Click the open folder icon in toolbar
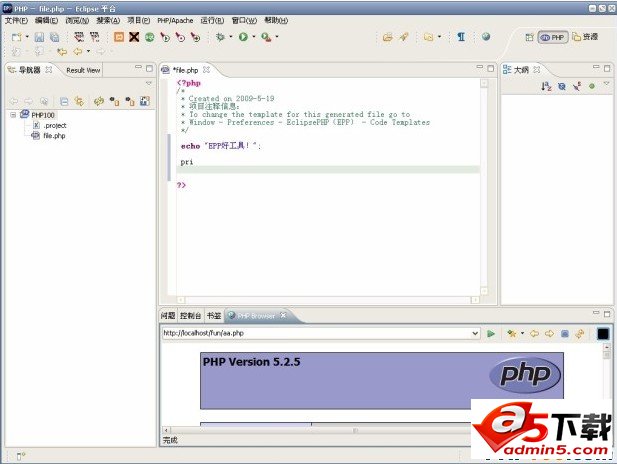Screen dimensions: 617x464 pos(388,37)
